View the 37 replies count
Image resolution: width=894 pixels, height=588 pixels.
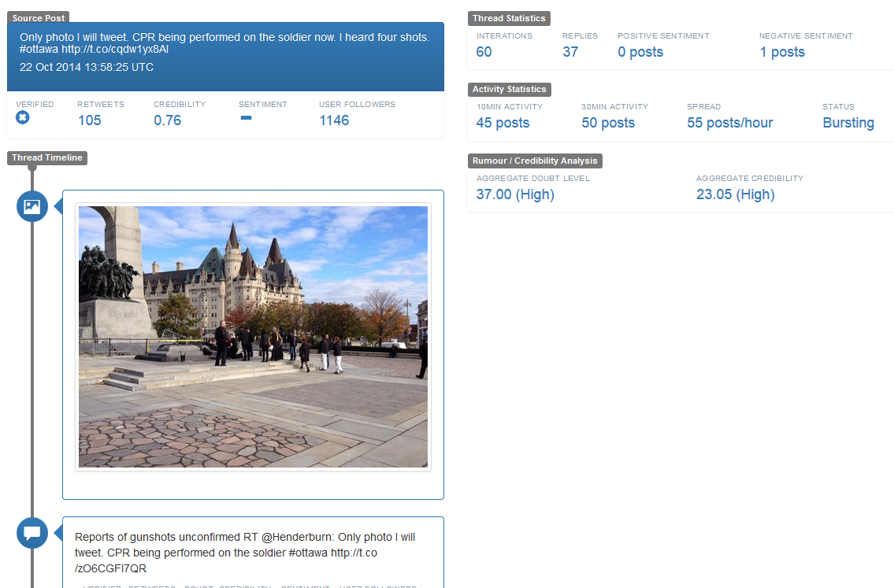tap(570, 52)
